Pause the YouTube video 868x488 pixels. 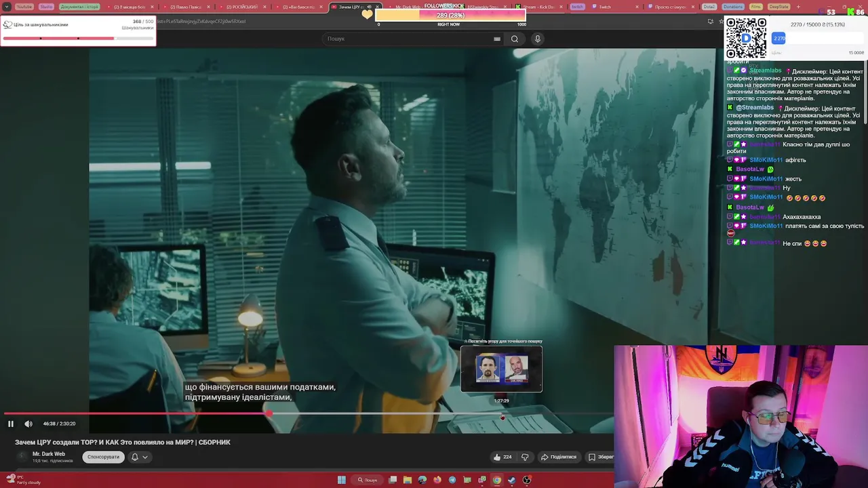(x=11, y=424)
